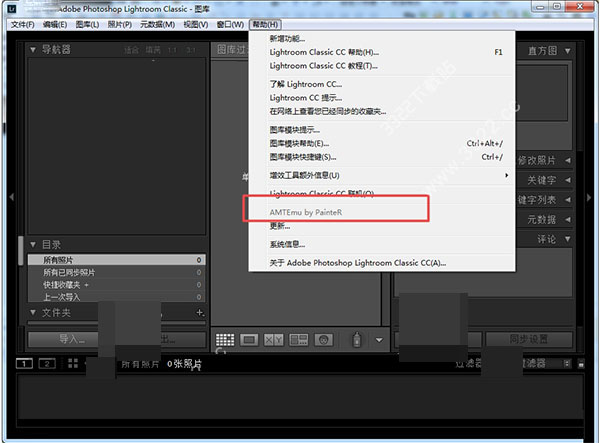Collapse the 评论 panel triangle
600x443 pixels.
(567, 239)
